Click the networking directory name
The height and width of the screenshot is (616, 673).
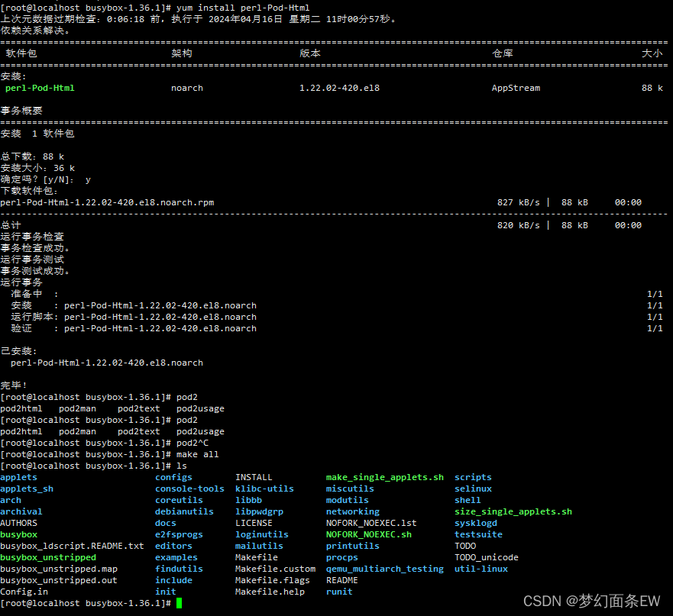[x=353, y=511]
